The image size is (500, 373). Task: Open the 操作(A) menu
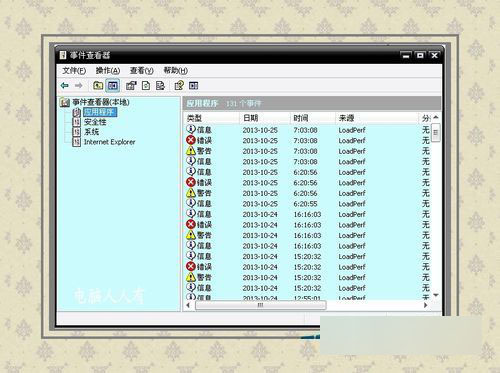pyautogui.click(x=108, y=71)
